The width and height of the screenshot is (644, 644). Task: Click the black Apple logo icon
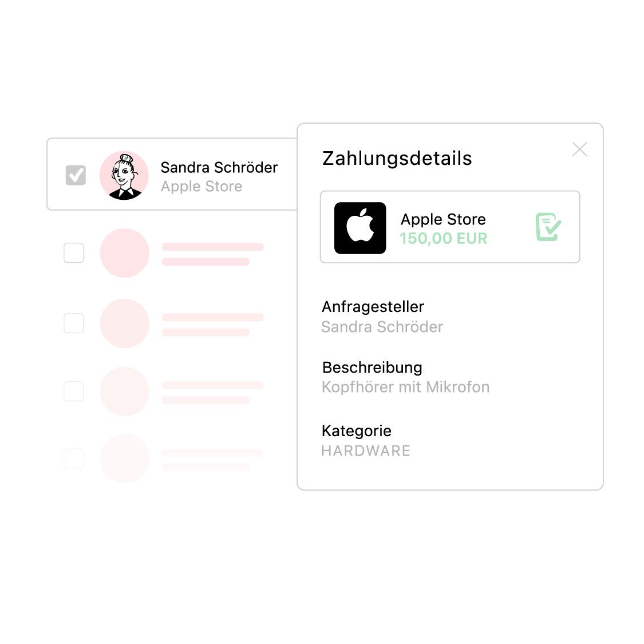point(360,228)
